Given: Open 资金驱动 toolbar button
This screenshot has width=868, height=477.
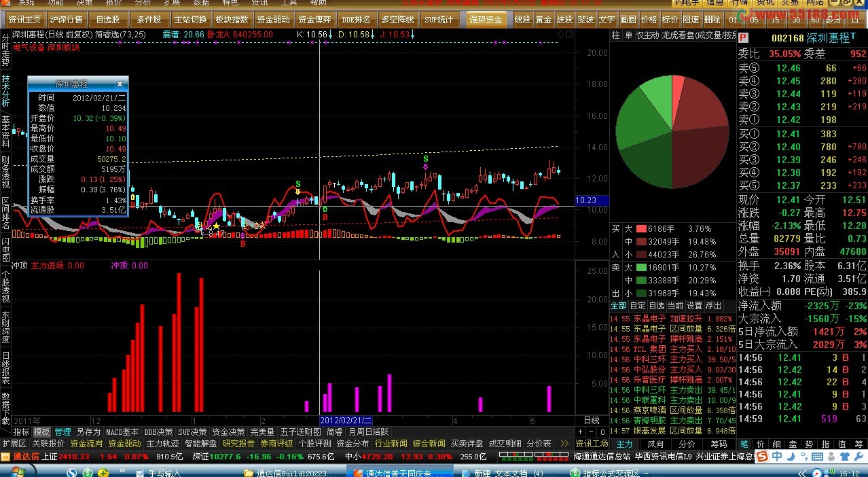Looking at the screenshot, I should [274, 20].
